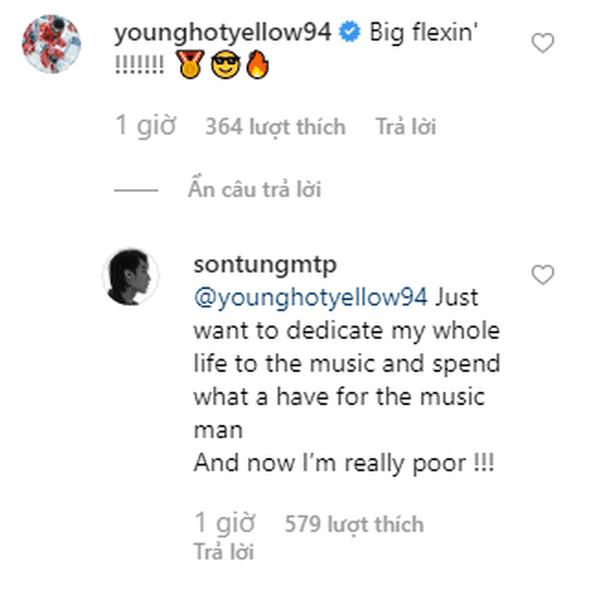Follow the @younghotyellow94 mention in the reply
This screenshot has height=600, width=600.
(308, 297)
